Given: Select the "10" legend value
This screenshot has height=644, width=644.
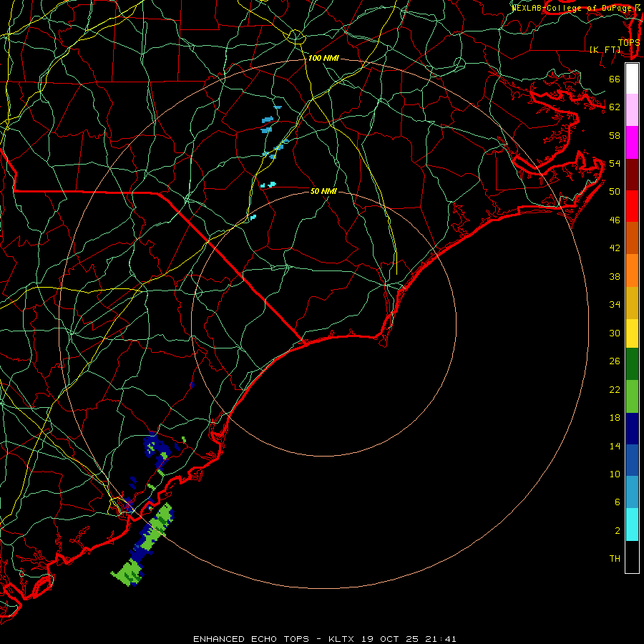Looking at the screenshot, I should (615, 474).
